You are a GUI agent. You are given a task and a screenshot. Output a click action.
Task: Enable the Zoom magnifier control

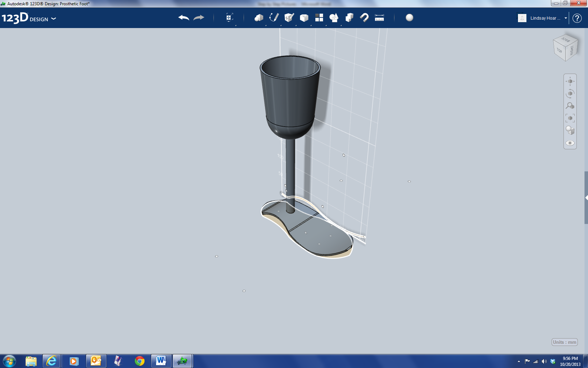569,106
